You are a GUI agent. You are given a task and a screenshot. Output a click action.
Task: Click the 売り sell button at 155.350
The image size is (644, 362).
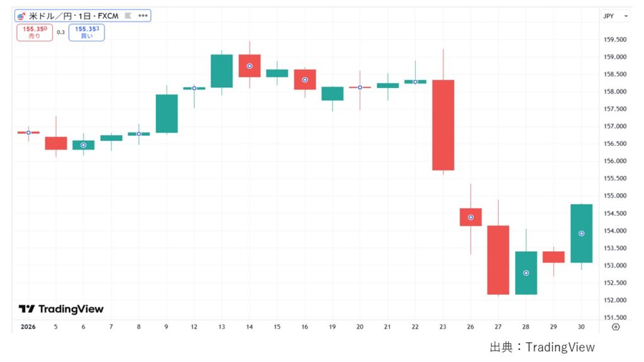tap(35, 32)
